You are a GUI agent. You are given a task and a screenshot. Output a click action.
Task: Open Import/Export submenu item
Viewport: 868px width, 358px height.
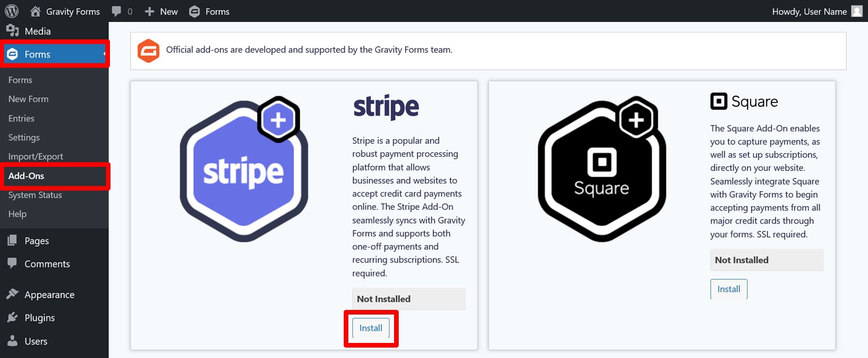point(36,156)
